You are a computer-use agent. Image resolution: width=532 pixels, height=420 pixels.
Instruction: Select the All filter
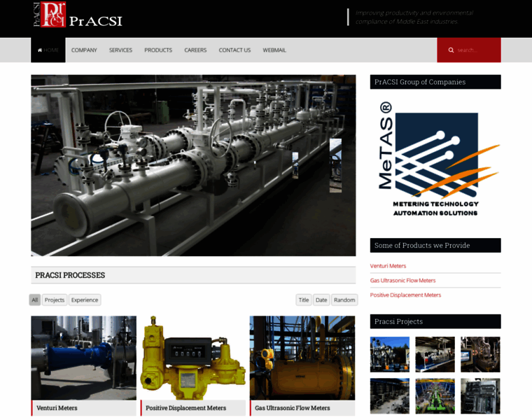[35, 300]
